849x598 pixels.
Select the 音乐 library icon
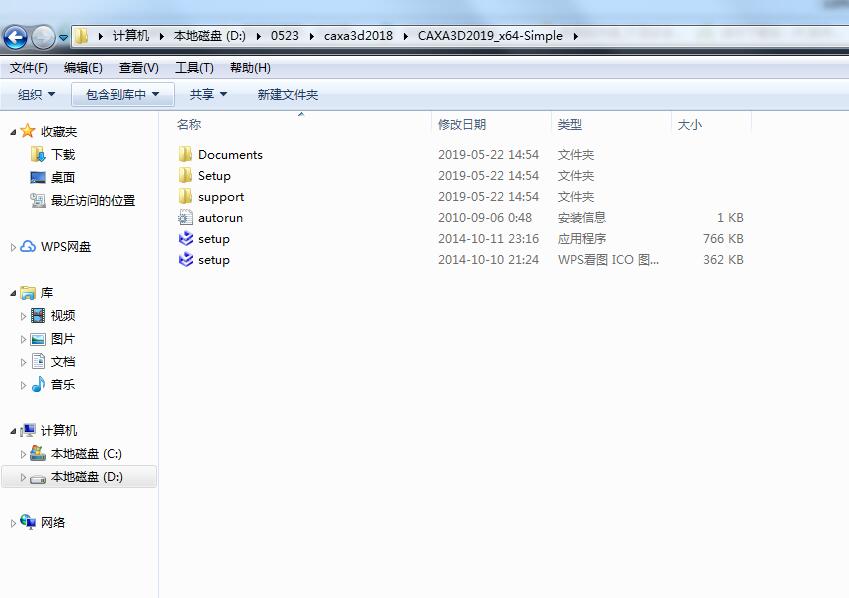tap(38, 384)
